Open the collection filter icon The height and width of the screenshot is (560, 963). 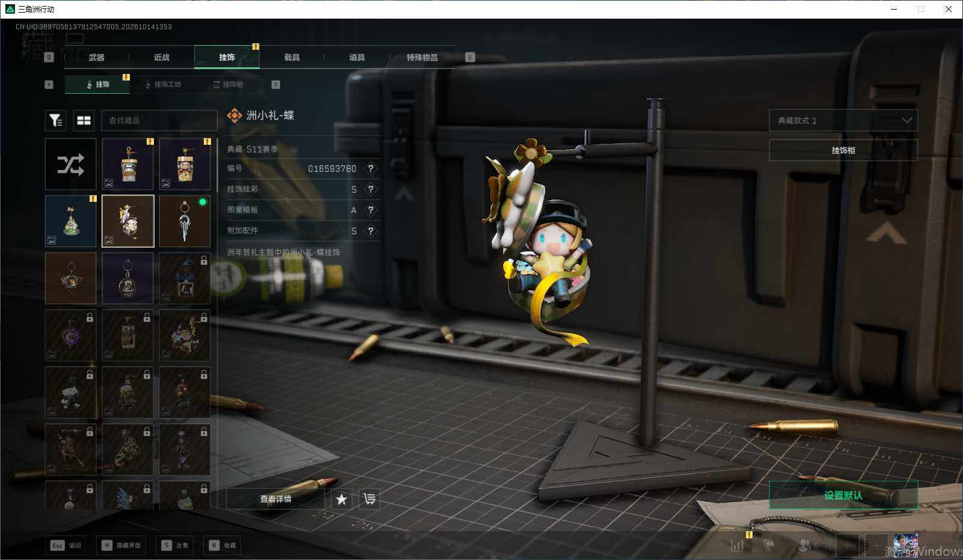point(55,121)
